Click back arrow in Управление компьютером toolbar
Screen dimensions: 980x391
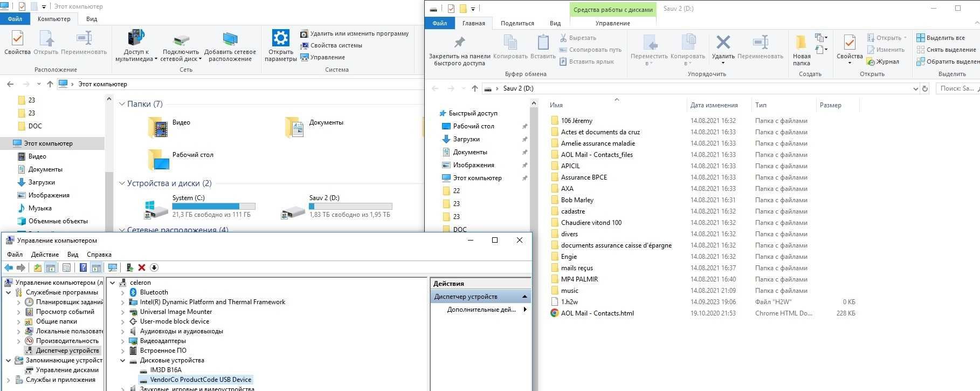[x=9, y=267]
